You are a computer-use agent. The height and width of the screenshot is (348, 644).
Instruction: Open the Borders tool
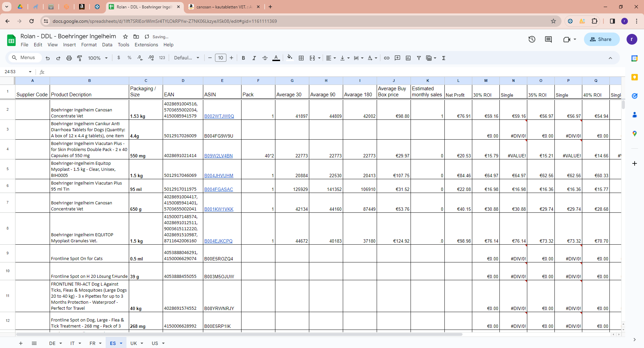pos(301,58)
